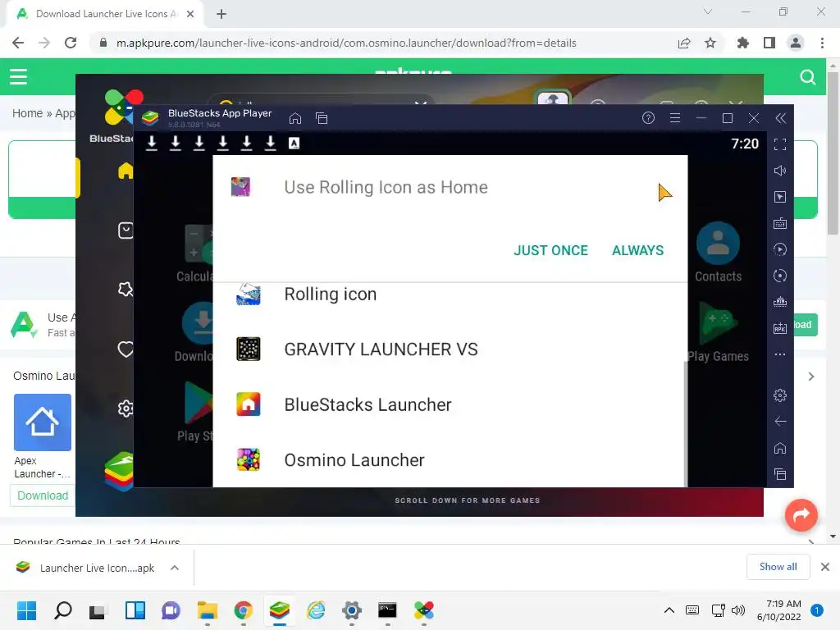Select Osmino Launcher option

(450, 459)
